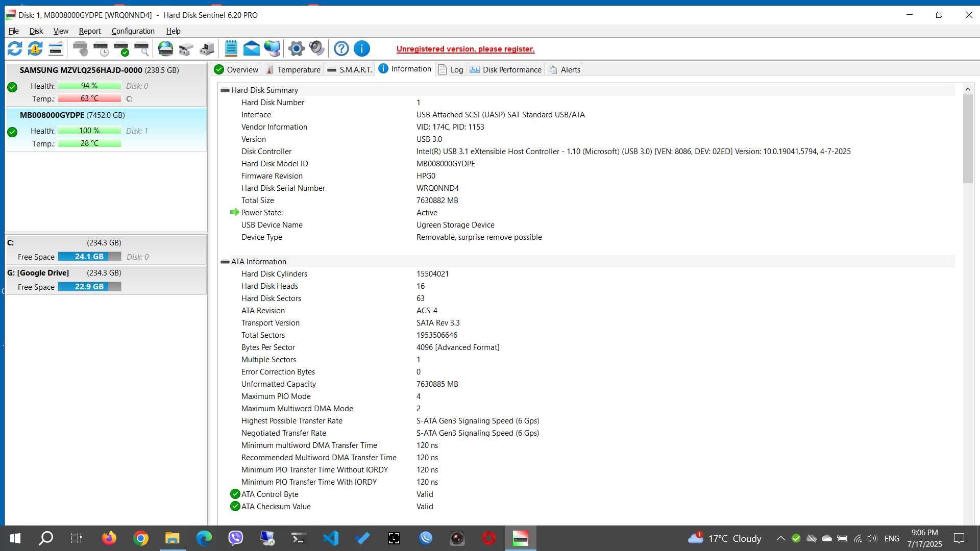Image resolution: width=980 pixels, height=551 pixels.
Task: Click the MB008000GYDPE 28 °C temperature bar
Action: 89,143
